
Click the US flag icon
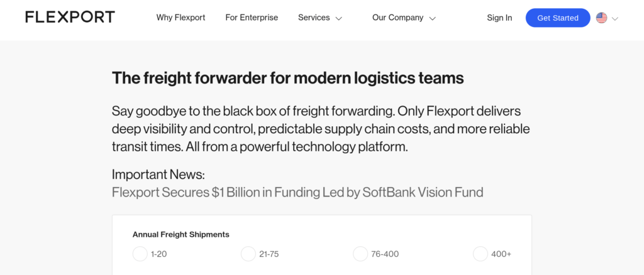tap(601, 18)
